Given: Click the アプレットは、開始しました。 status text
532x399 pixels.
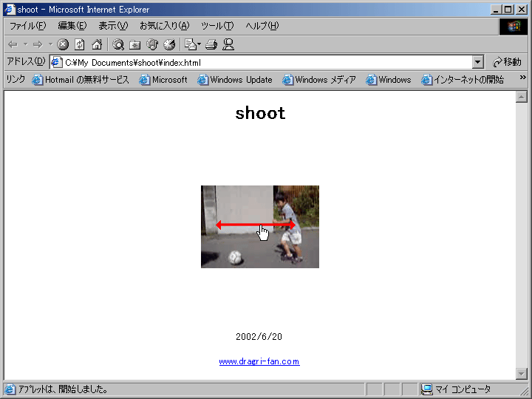Looking at the screenshot, I should coord(63,389).
